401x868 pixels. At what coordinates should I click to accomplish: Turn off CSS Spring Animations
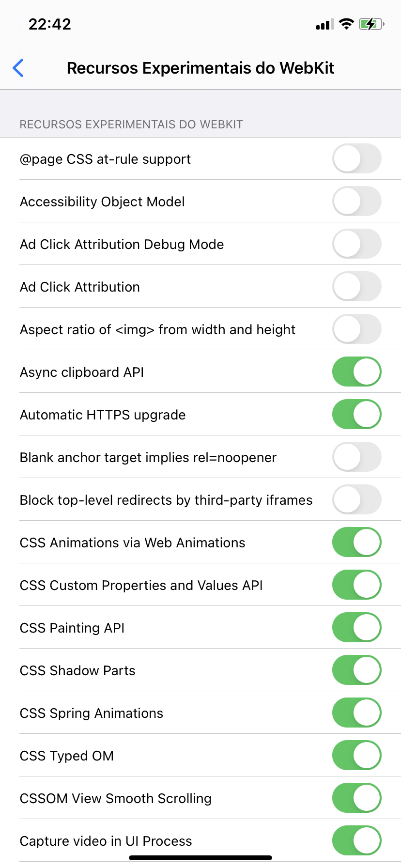click(x=356, y=713)
